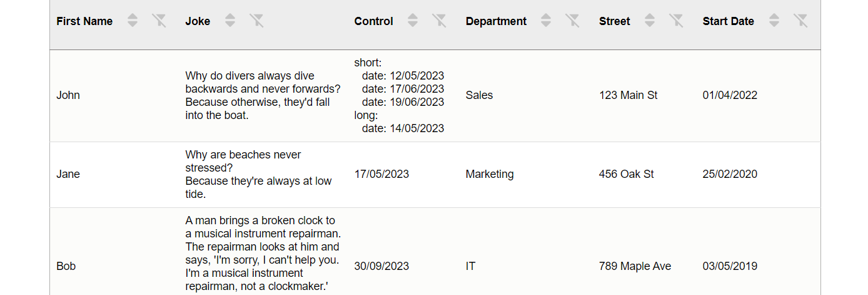Select the 789 Maple Ave street cell
Image resolution: width=868 pixels, height=295 pixels.
[x=635, y=266]
